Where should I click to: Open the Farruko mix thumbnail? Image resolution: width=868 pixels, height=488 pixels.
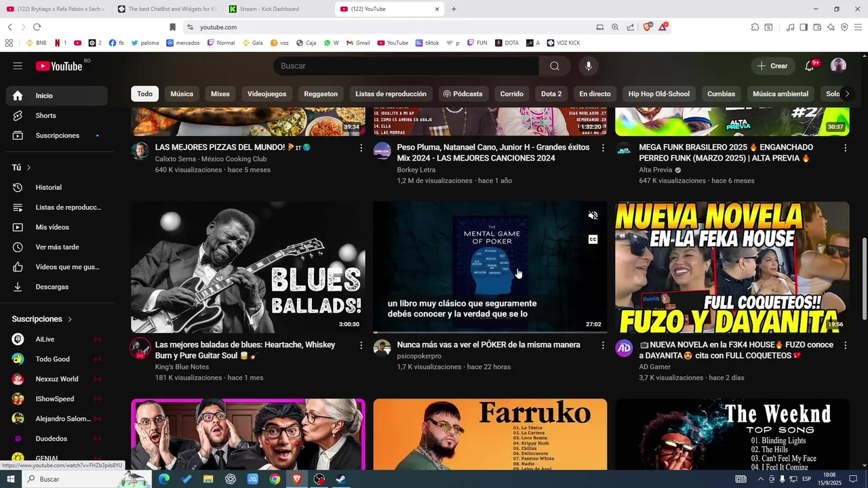click(x=490, y=434)
